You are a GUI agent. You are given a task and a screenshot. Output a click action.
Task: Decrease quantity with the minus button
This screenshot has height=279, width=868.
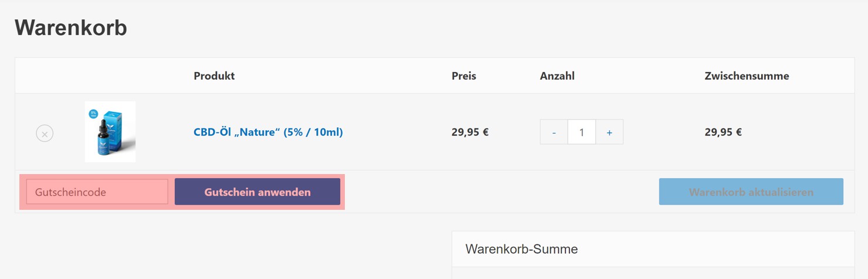click(554, 132)
